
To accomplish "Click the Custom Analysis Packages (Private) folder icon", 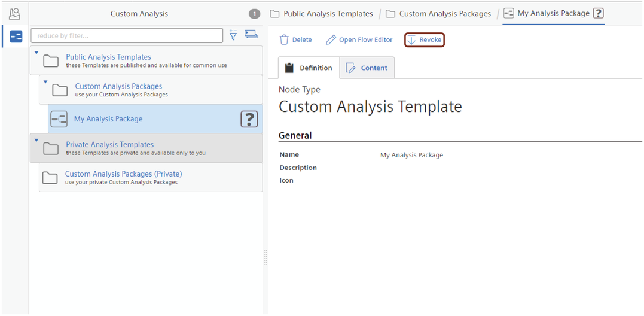I will click(x=50, y=178).
